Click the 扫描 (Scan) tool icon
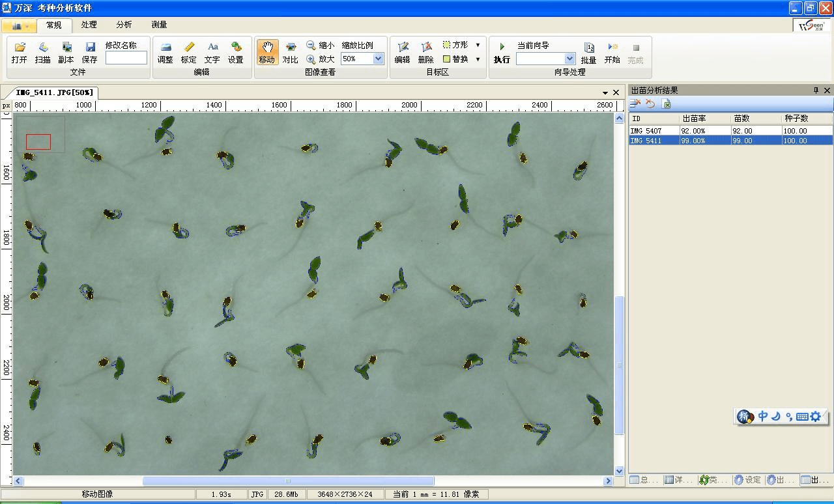 coord(43,48)
